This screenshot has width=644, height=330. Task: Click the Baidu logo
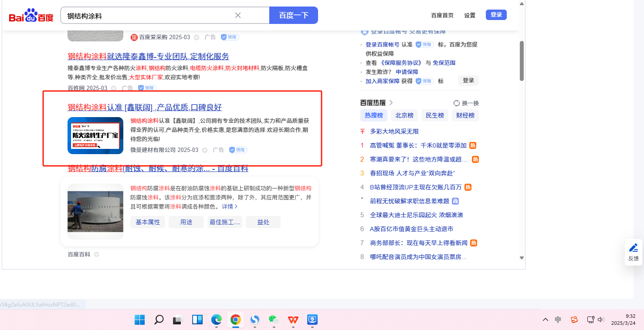coord(31,16)
